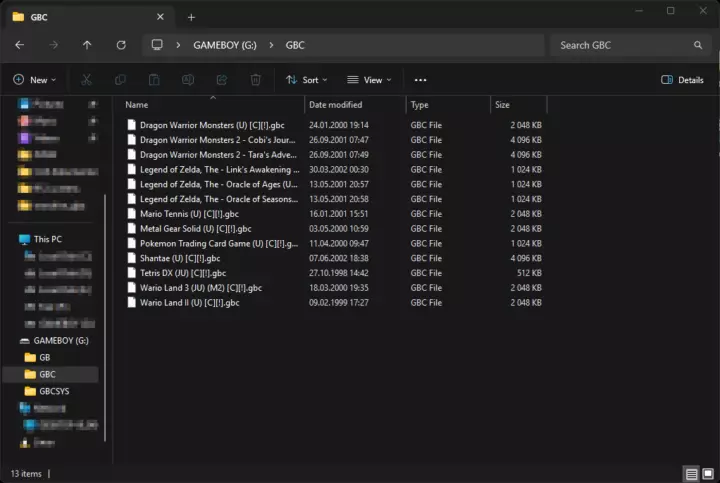The height and width of the screenshot is (483, 720).
Task: Click the Paste clipboard icon
Action: (154, 80)
